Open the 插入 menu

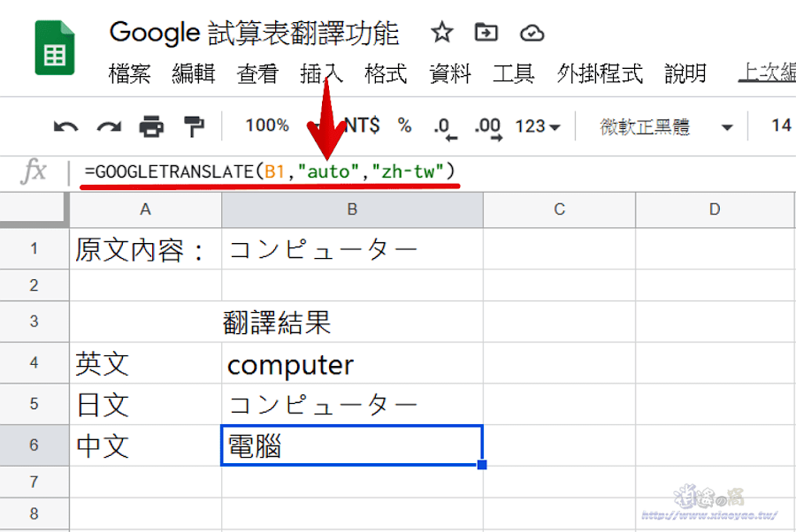[x=321, y=73]
